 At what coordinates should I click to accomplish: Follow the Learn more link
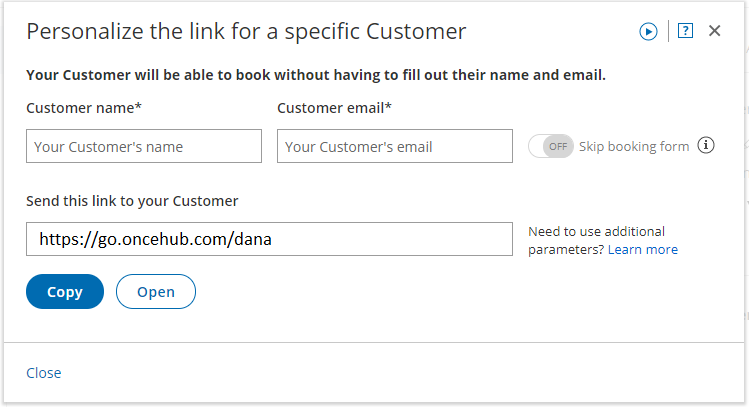tap(642, 249)
